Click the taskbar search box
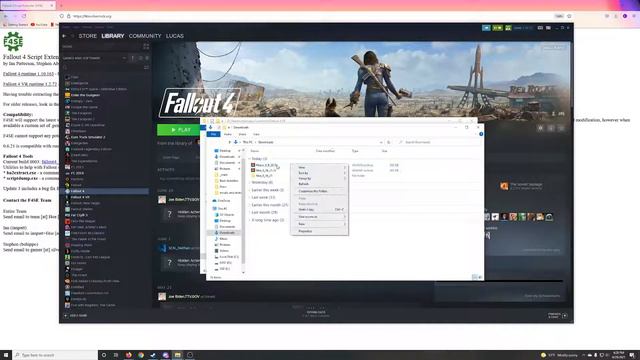 (56, 355)
